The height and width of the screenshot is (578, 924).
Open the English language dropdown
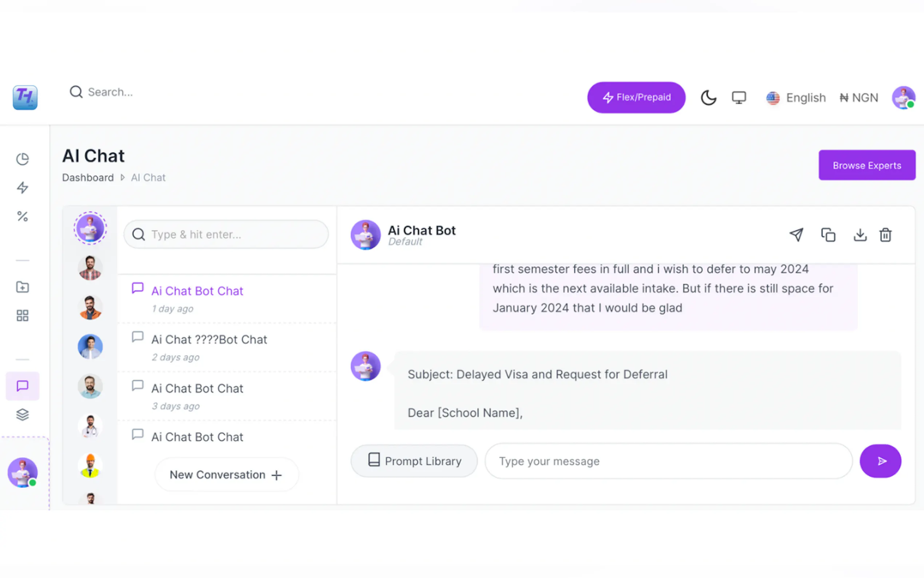pos(796,98)
